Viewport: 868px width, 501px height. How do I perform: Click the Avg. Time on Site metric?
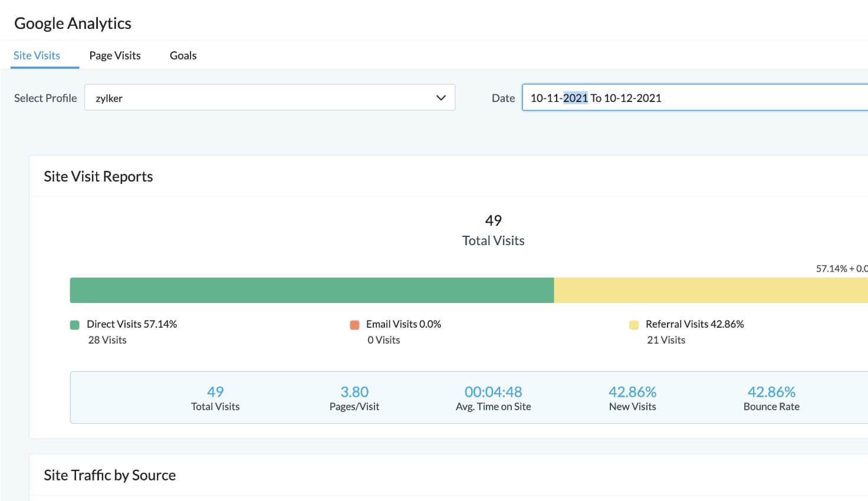pos(494,398)
